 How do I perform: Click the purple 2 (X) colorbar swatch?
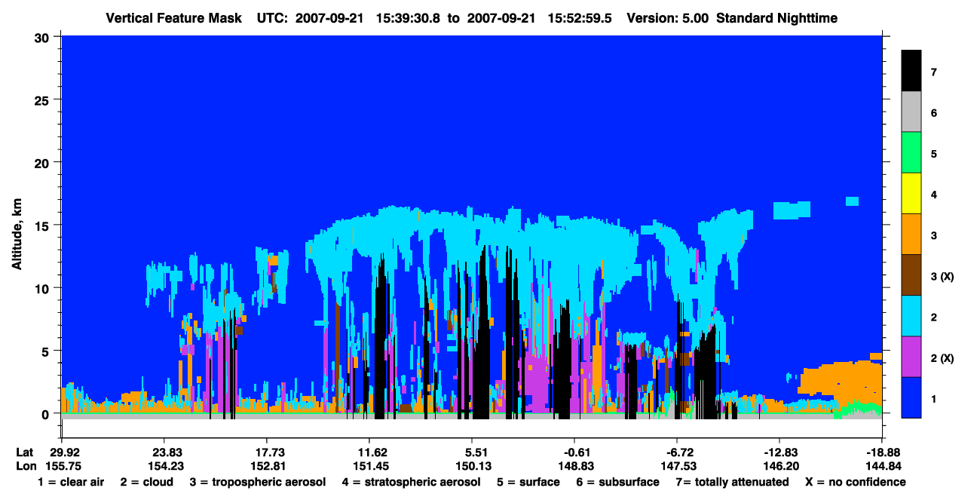(x=911, y=357)
